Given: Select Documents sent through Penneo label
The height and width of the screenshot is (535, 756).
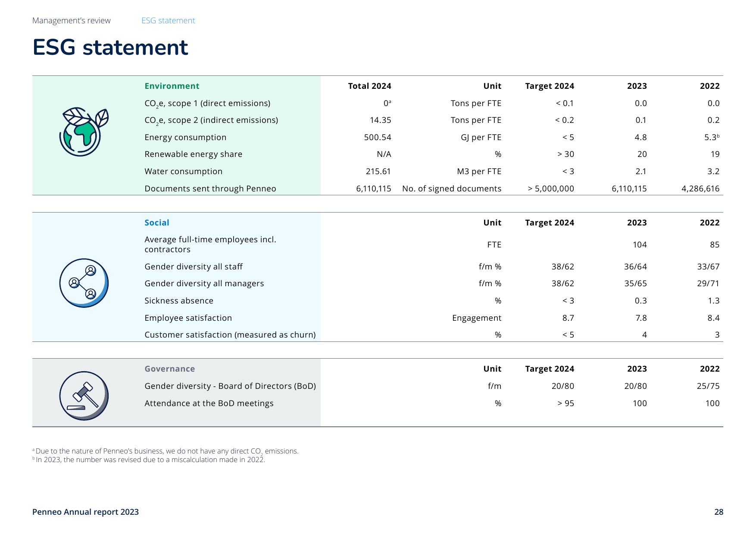Looking at the screenshot, I should click(210, 188).
